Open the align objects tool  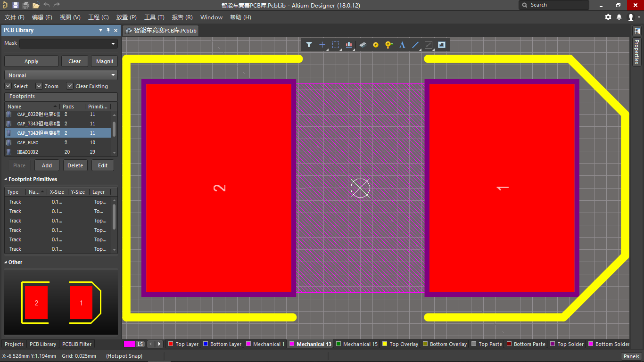[349, 45]
